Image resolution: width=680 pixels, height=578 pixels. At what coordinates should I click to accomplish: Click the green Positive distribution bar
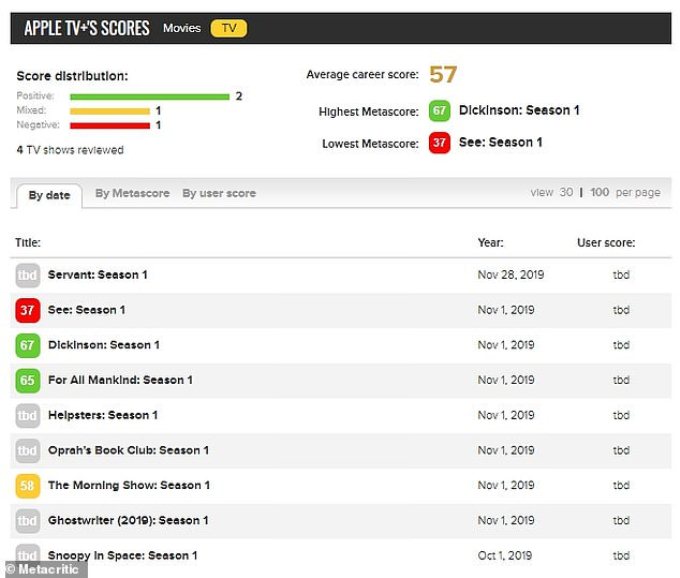pos(150,97)
